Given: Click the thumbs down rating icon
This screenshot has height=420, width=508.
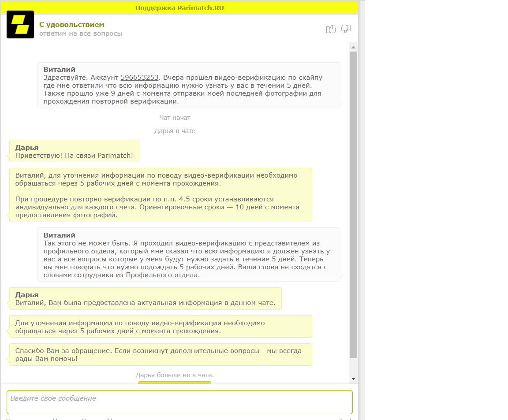Looking at the screenshot, I should (x=346, y=29).
